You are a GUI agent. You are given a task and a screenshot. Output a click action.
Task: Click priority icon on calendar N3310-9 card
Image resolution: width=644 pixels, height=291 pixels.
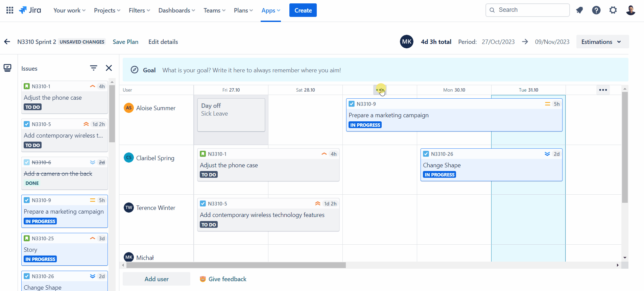(x=548, y=104)
